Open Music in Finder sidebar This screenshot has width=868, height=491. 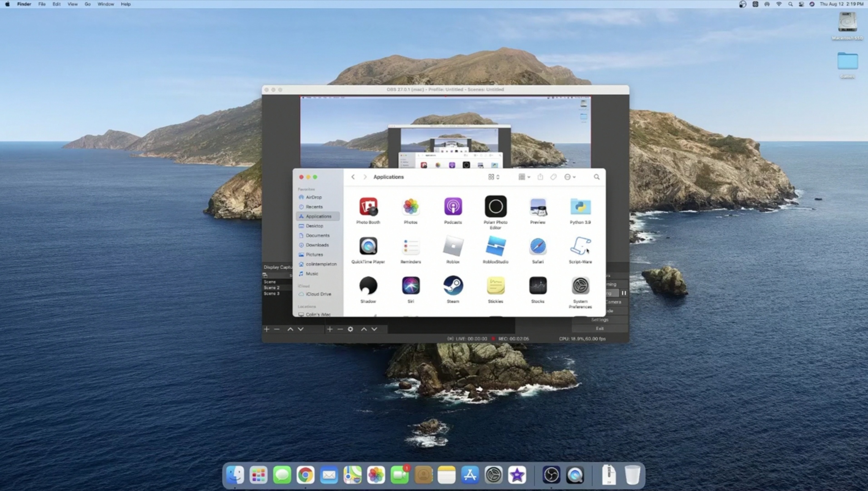pyautogui.click(x=312, y=274)
